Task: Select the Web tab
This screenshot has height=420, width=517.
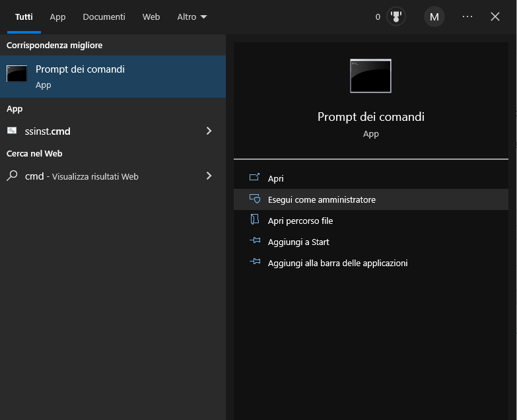Action: coord(151,17)
